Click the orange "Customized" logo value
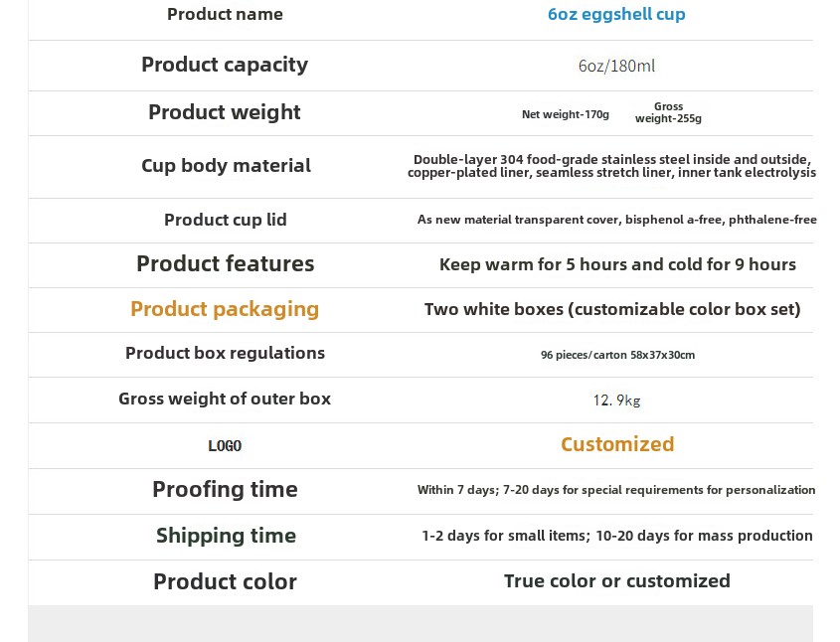This screenshot has height=642, width=840. pyautogui.click(x=617, y=444)
